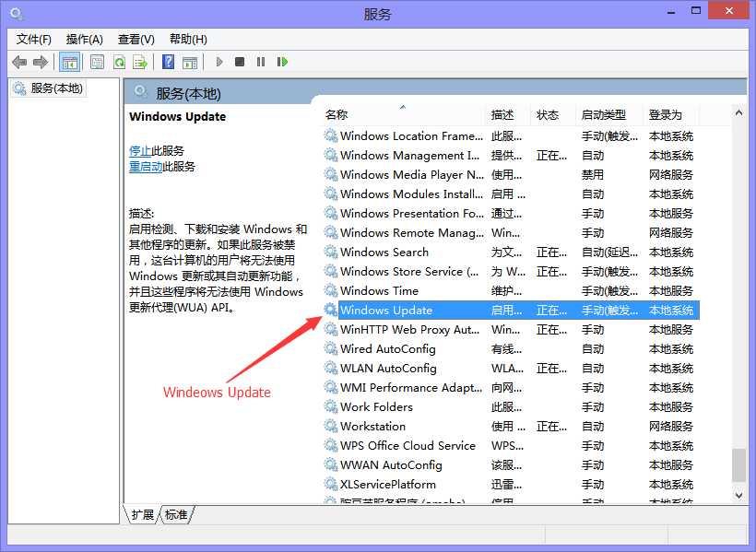The width and height of the screenshot is (756, 552).
Task: Click the Start Service play icon
Action: pos(219,62)
